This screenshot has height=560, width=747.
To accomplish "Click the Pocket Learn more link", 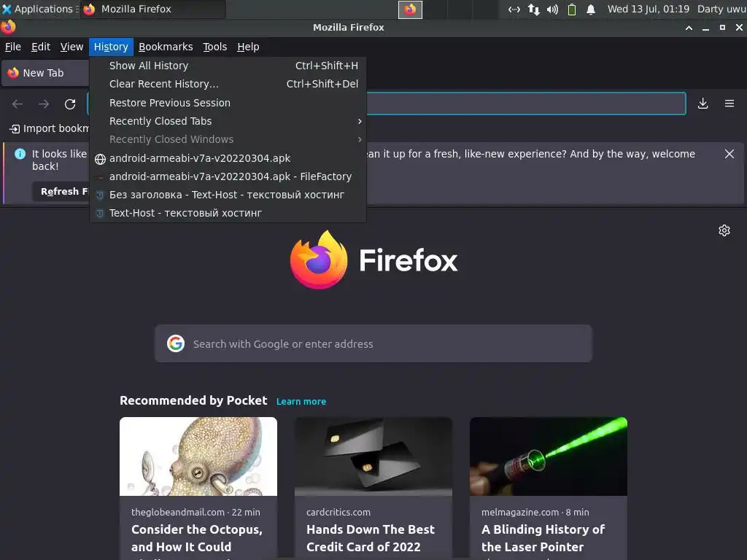I will pyautogui.click(x=301, y=402).
